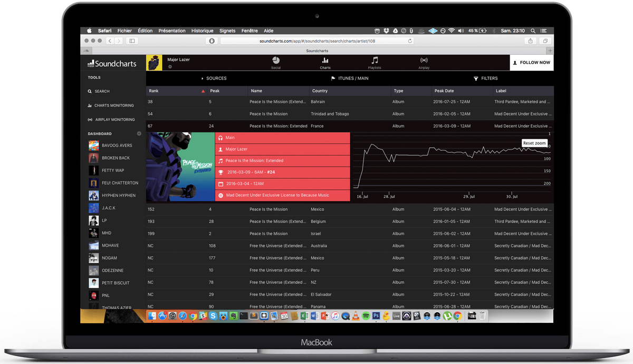
Task: Click the Wi-Fi status icon
Action: 452,31
